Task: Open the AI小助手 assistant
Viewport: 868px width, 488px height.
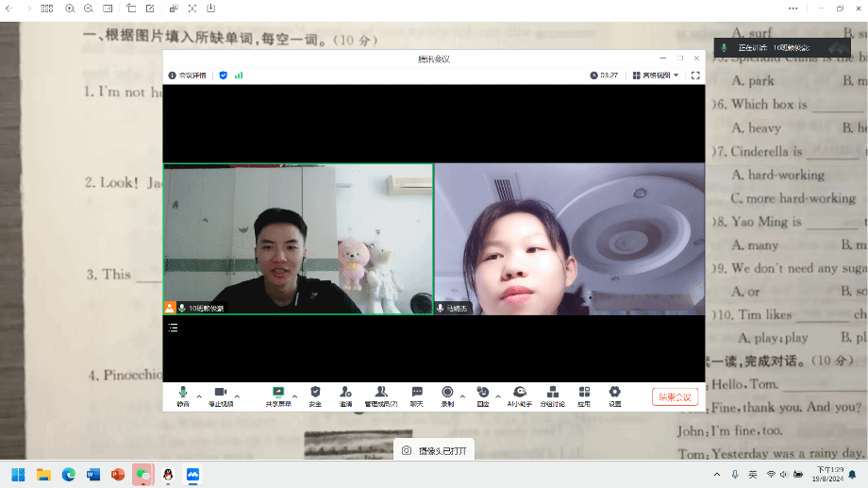Action: (519, 395)
